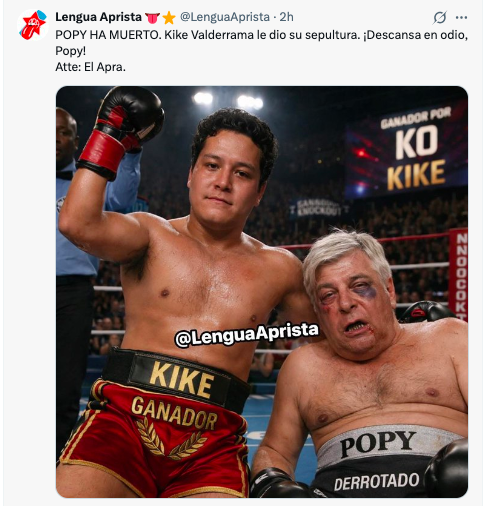Open the Grok explain-post icon
The height and width of the screenshot is (506, 484).
point(439,17)
